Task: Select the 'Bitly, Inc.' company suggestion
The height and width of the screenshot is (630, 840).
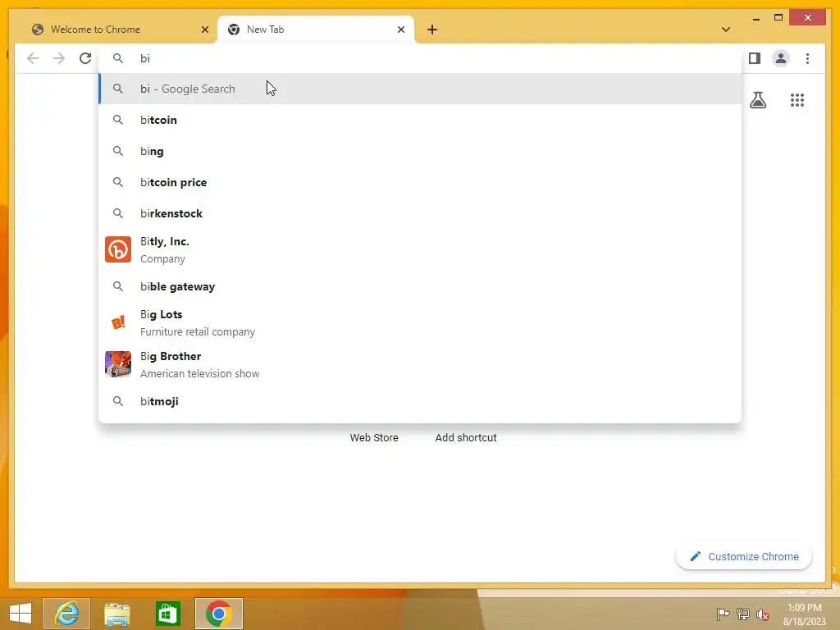Action: [x=421, y=249]
